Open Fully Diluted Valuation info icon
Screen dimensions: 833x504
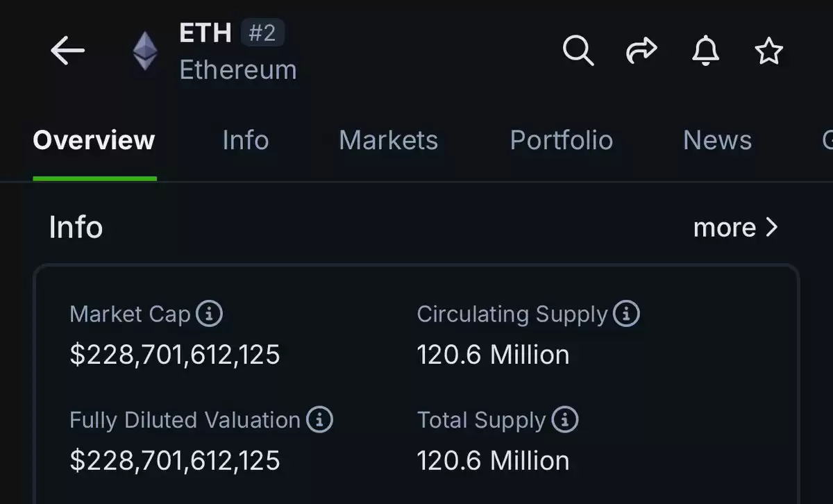(319, 419)
